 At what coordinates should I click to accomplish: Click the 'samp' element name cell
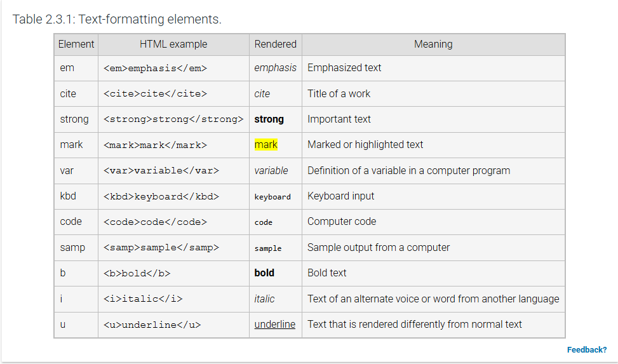72,247
